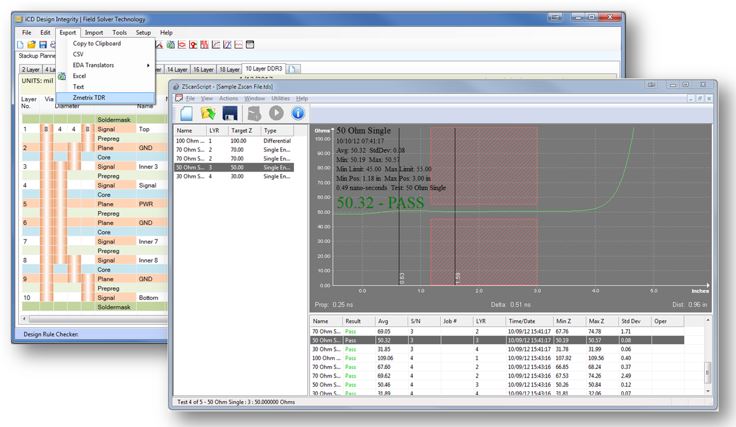
Task: Click Avg column header in results table
Action: (x=391, y=321)
